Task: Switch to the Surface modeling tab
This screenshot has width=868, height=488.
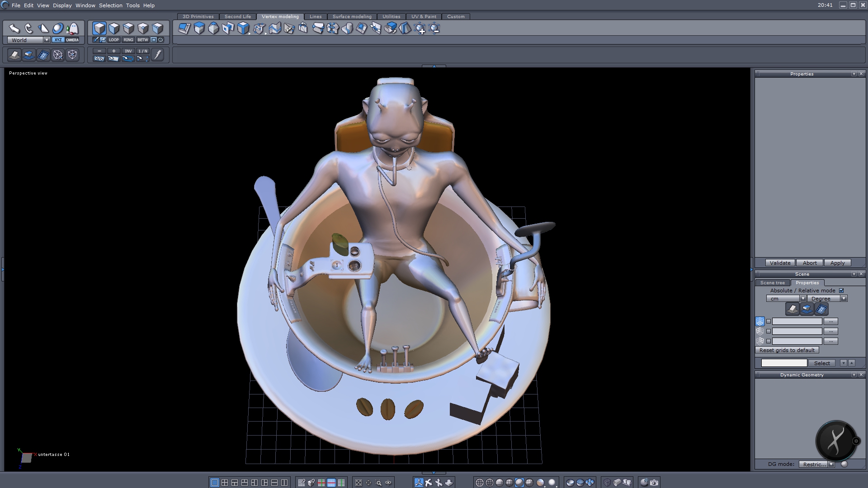Action: pyautogui.click(x=352, y=16)
